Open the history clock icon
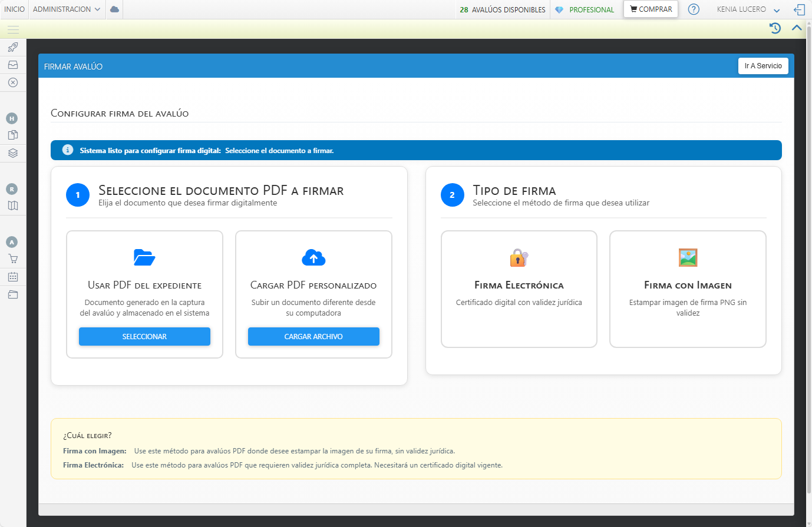This screenshot has height=527, width=812. coord(775,28)
